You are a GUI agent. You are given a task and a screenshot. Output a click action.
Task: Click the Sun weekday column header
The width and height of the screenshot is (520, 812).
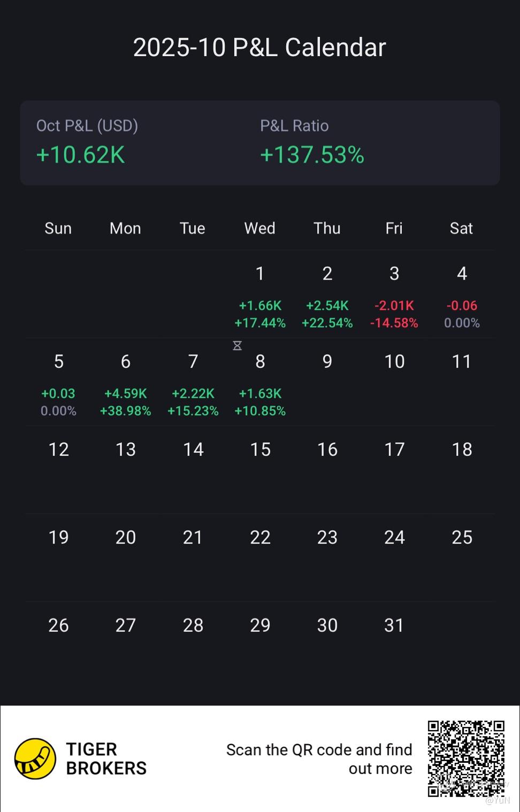58,228
